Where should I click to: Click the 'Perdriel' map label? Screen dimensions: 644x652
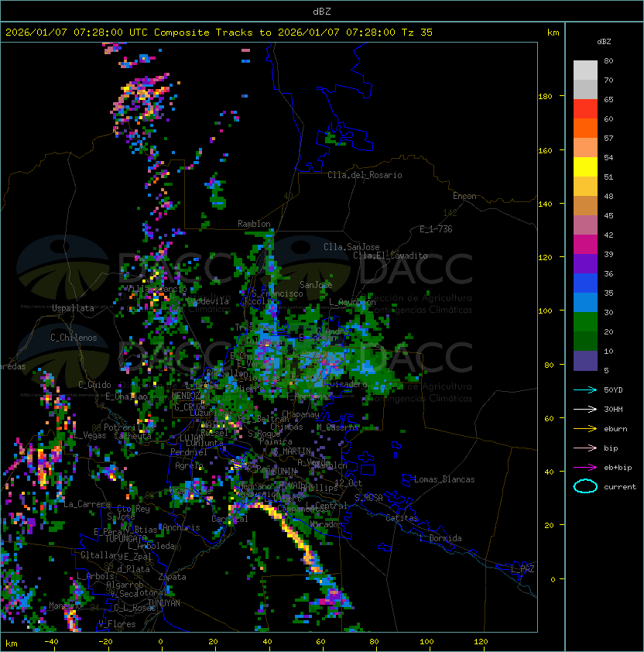point(189,452)
